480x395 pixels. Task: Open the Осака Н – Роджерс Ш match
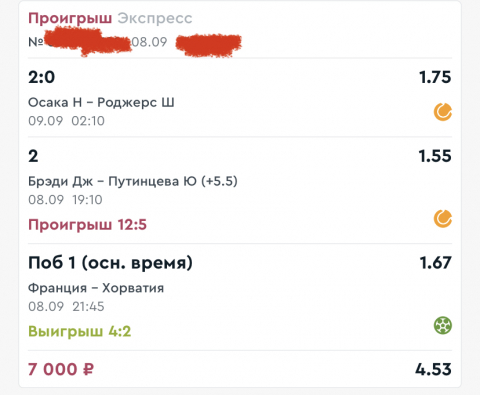tap(101, 102)
